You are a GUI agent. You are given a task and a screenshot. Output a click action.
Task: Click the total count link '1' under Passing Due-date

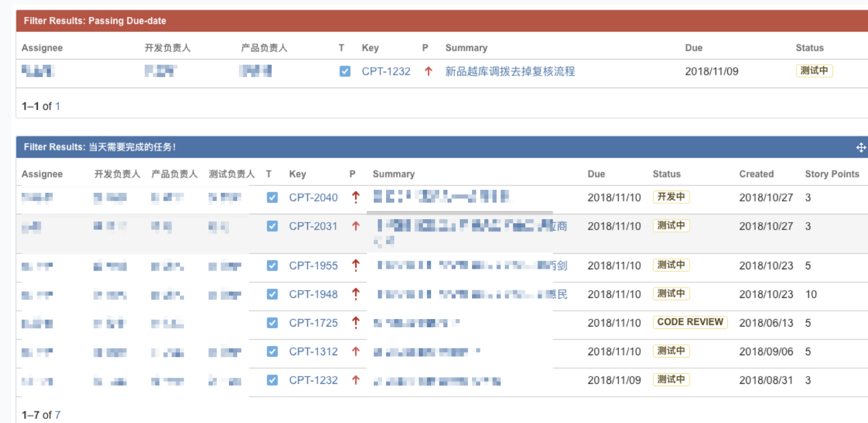tap(58, 106)
